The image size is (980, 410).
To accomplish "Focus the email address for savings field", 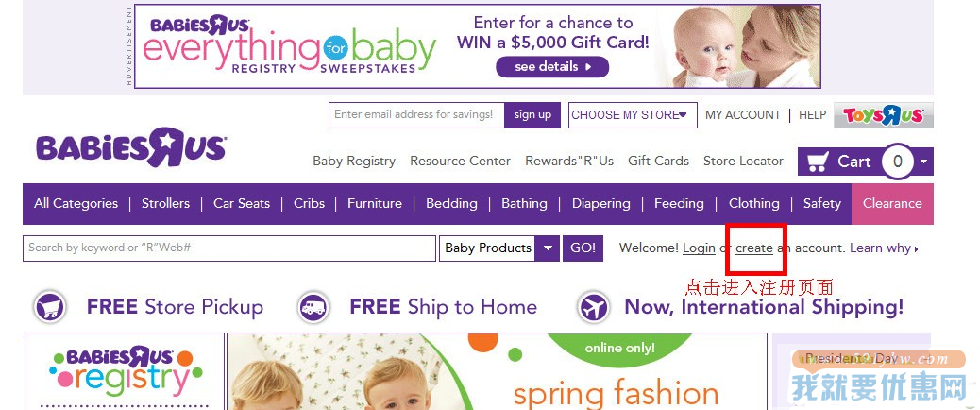I will (417, 115).
